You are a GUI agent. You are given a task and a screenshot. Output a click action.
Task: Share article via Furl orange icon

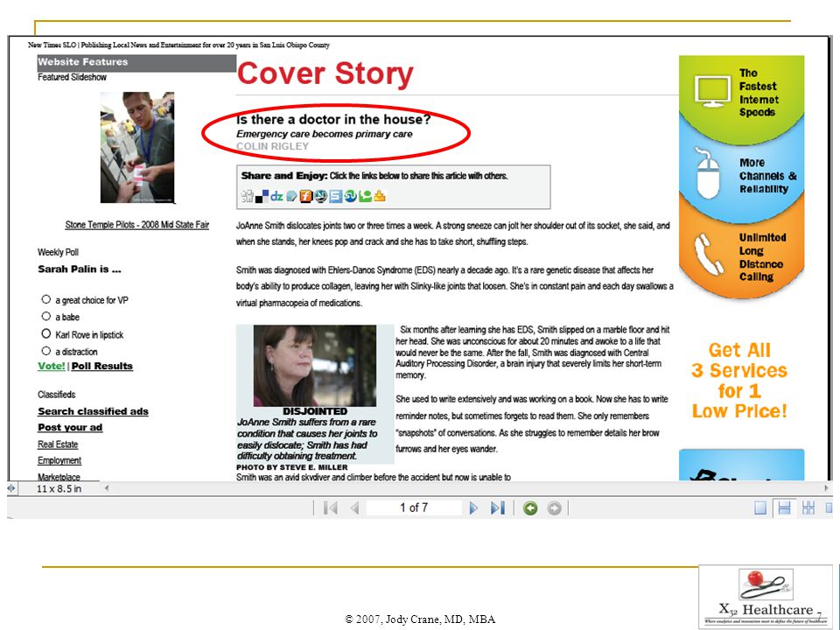coord(306,196)
